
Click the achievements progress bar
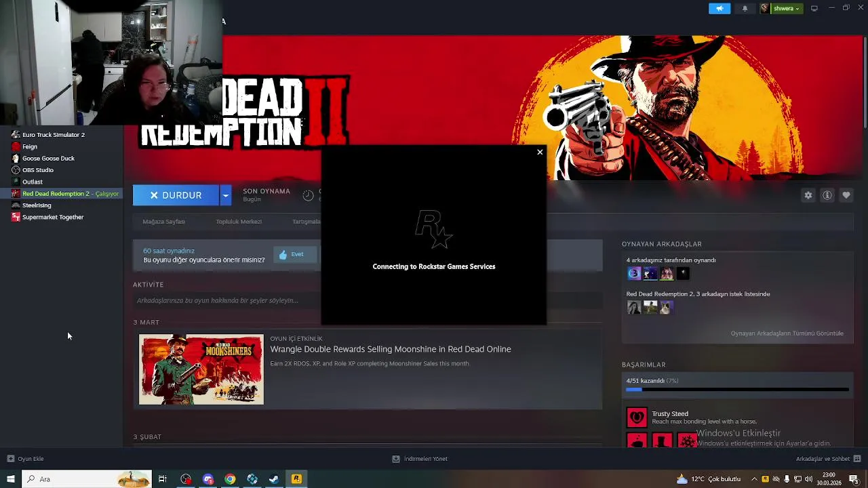pyautogui.click(x=737, y=390)
